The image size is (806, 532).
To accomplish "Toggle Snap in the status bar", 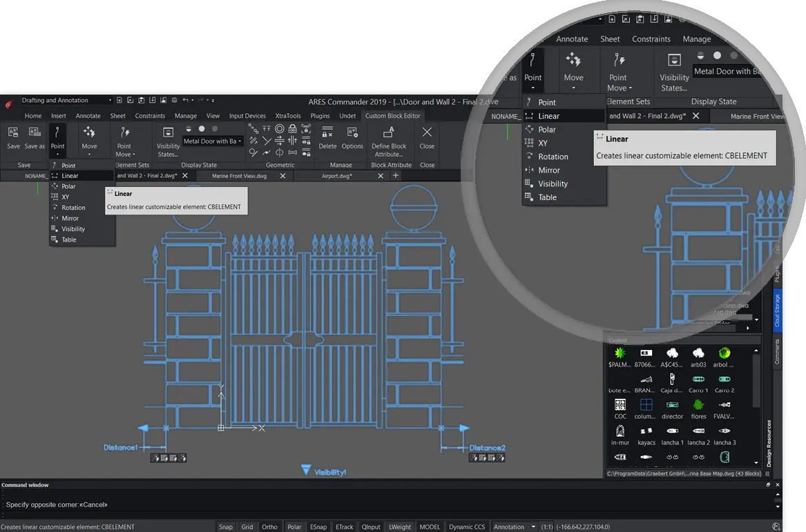I will click(x=226, y=527).
